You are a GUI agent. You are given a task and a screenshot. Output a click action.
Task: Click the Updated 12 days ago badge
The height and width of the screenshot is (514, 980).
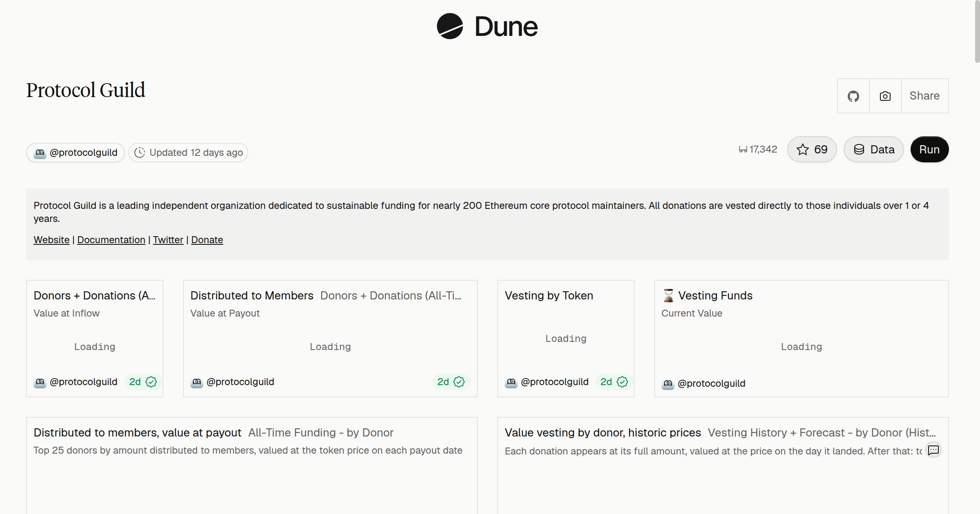[x=188, y=153]
